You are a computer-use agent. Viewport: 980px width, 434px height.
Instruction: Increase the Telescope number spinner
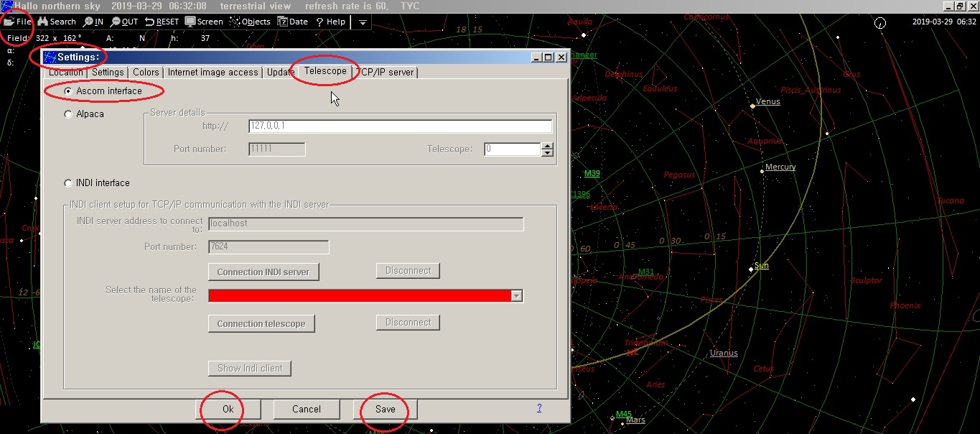pos(548,146)
